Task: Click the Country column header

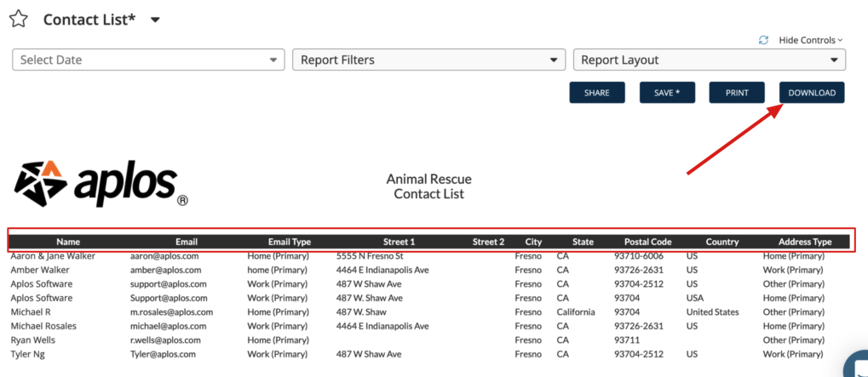Action: point(722,242)
